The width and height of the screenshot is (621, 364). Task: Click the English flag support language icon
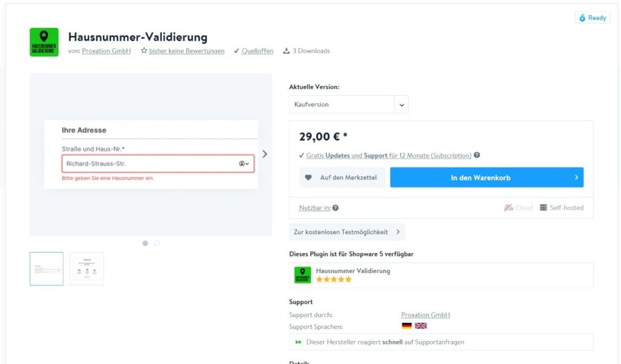421,326
